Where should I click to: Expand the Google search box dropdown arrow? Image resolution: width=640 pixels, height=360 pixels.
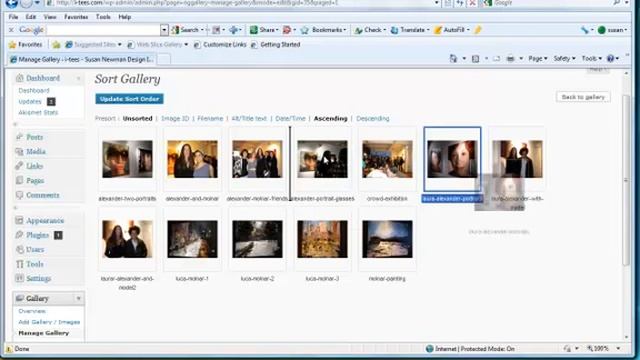[x=164, y=30]
